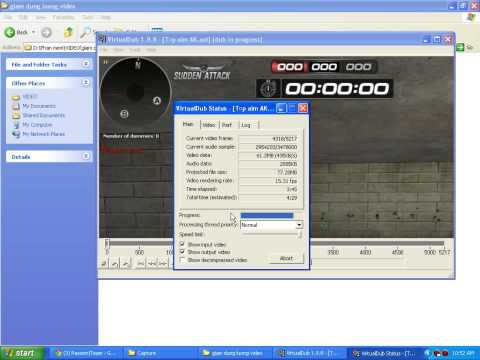Click the Stop playback button in VirtualDub
The image size is (480, 360).
[104, 264]
